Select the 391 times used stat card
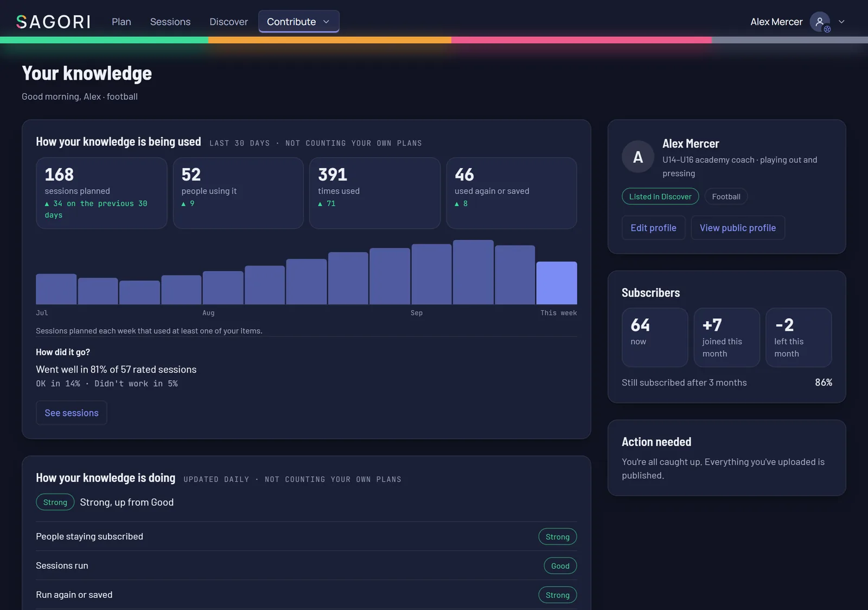Viewport: 868px width, 610px height. (375, 193)
